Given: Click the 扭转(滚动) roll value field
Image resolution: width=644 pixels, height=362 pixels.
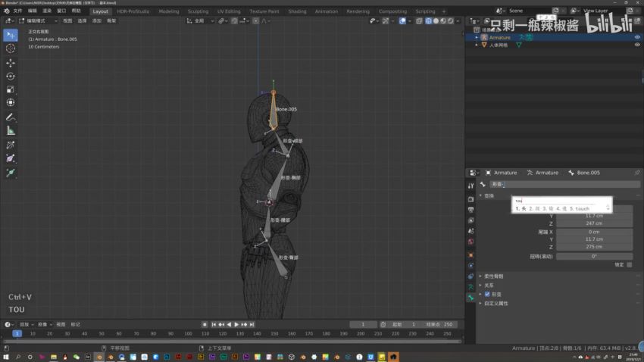Looking at the screenshot, I should (x=594, y=257).
